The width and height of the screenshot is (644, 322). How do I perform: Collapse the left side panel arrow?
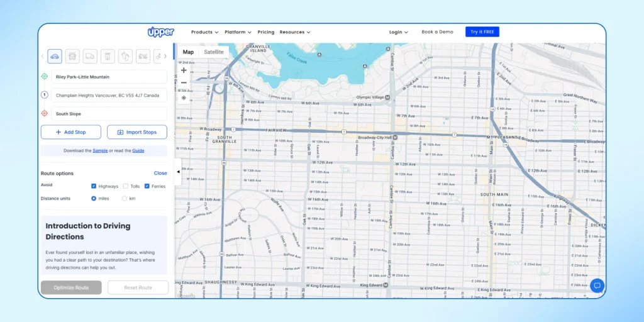[x=178, y=172]
